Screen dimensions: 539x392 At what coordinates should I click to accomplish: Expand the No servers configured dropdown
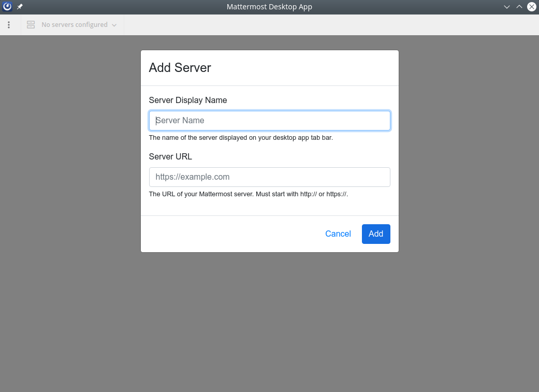(72, 25)
